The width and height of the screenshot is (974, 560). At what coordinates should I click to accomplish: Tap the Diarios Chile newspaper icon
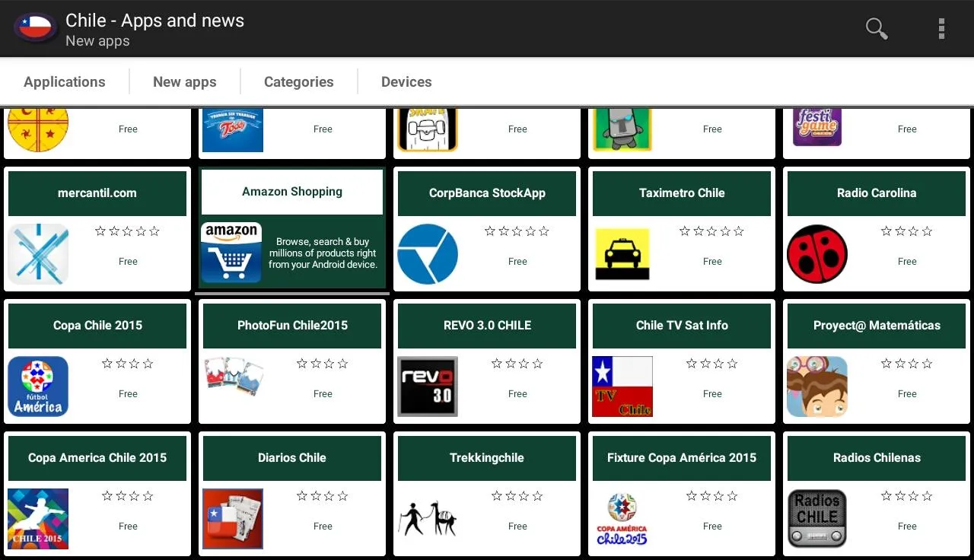pyautogui.click(x=233, y=519)
